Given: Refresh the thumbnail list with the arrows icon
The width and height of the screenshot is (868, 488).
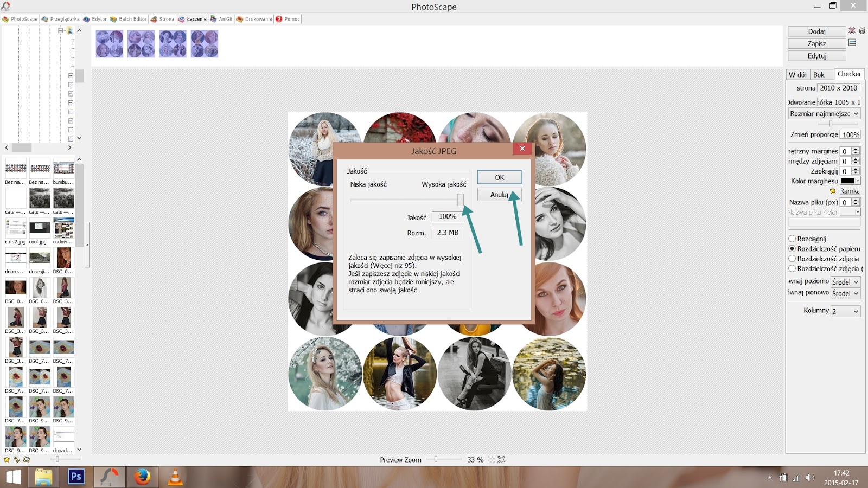Looking at the screenshot, I should (x=16, y=459).
